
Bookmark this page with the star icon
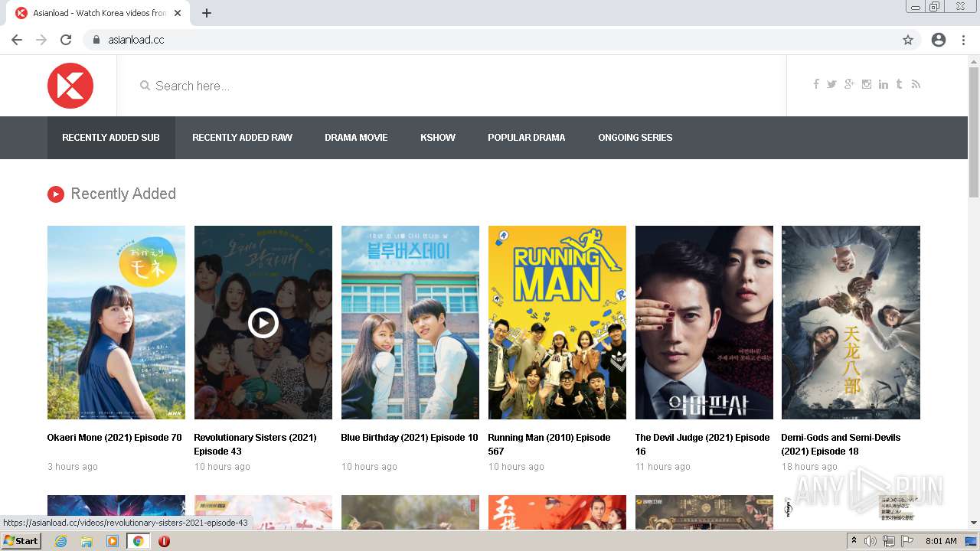tap(908, 40)
